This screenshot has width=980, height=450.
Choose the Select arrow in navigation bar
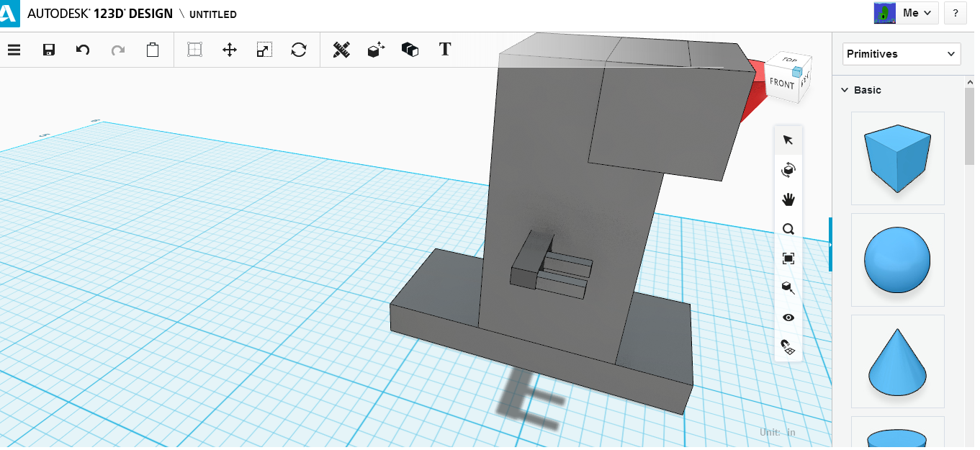tap(788, 140)
